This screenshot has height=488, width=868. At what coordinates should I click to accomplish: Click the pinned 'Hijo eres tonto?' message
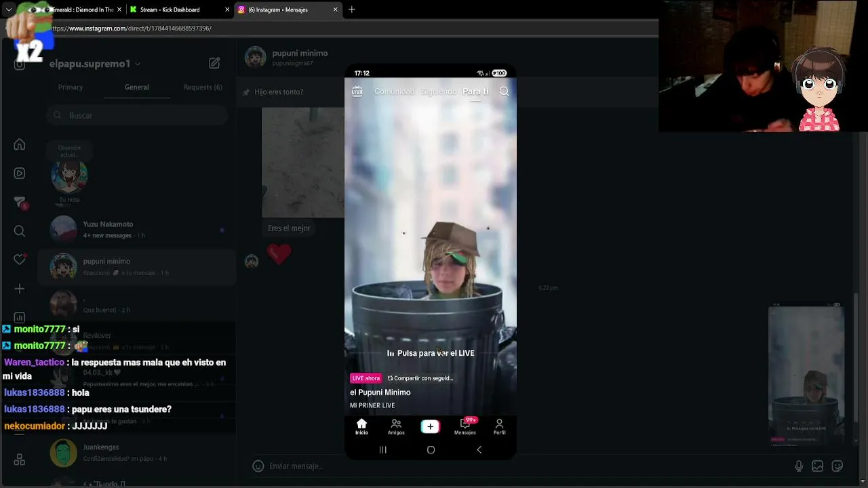coord(274,92)
